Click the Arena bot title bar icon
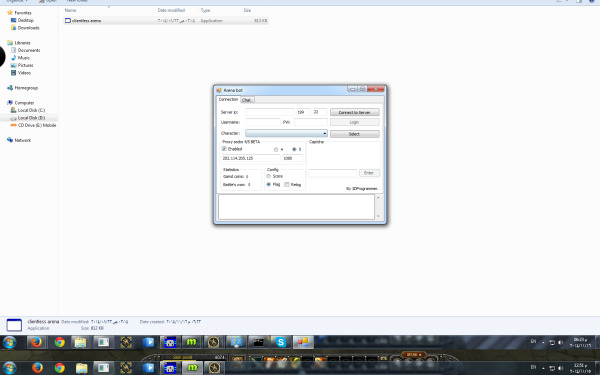The height and width of the screenshot is (375, 600). [x=219, y=90]
